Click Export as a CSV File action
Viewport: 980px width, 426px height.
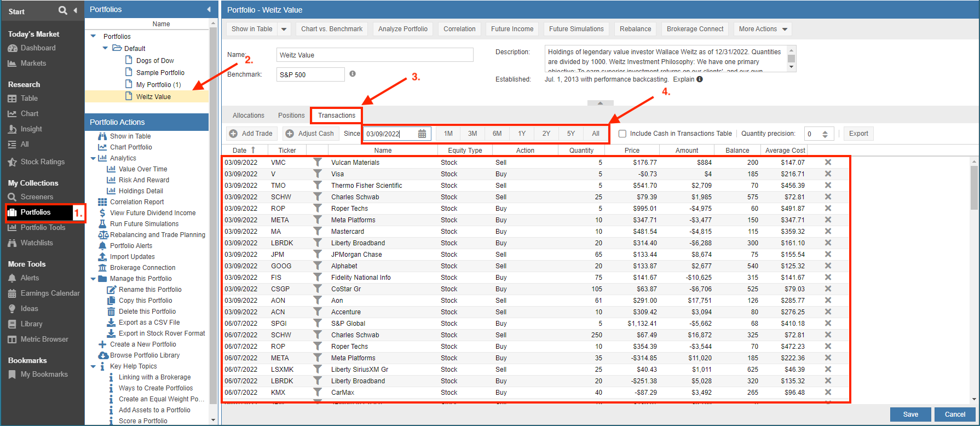[x=149, y=323]
